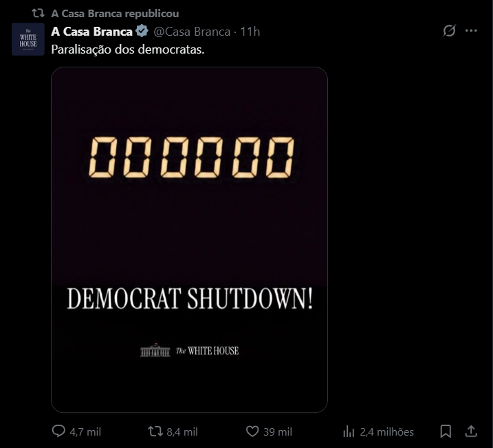
Task: Click the small repost icon beside "republicou"
Action: pos(39,13)
